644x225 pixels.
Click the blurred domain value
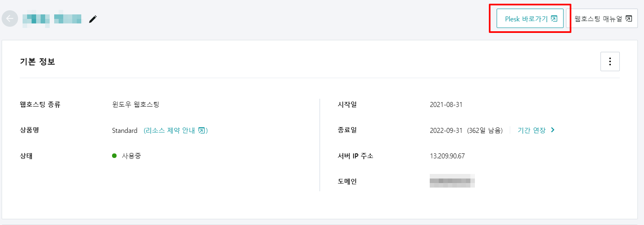[452, 181]
